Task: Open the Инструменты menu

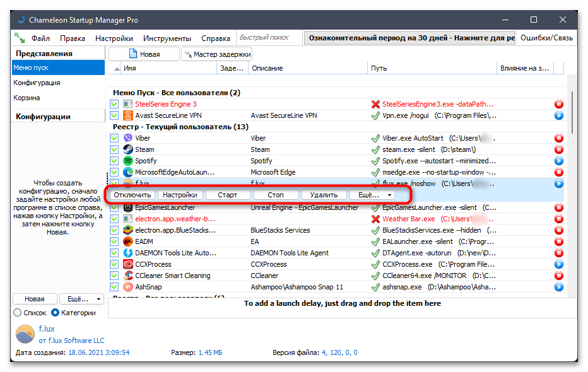Action: pos(167,38)
